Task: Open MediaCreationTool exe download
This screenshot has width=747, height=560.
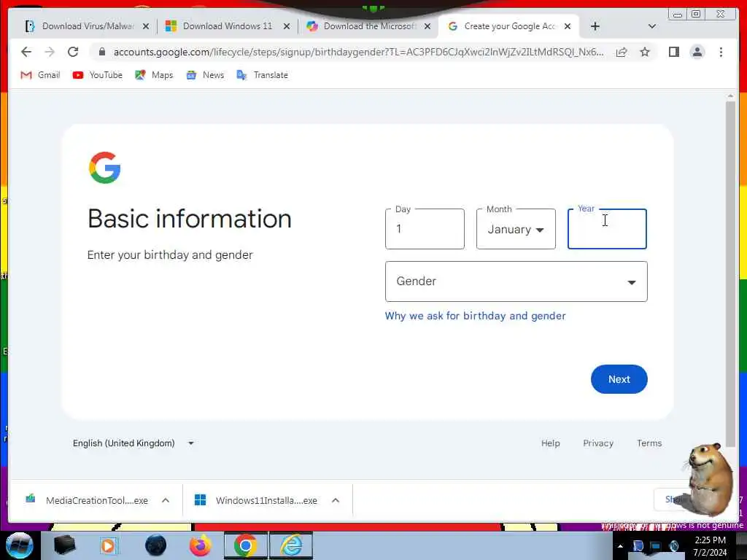Action: click(x=86, y=500)
